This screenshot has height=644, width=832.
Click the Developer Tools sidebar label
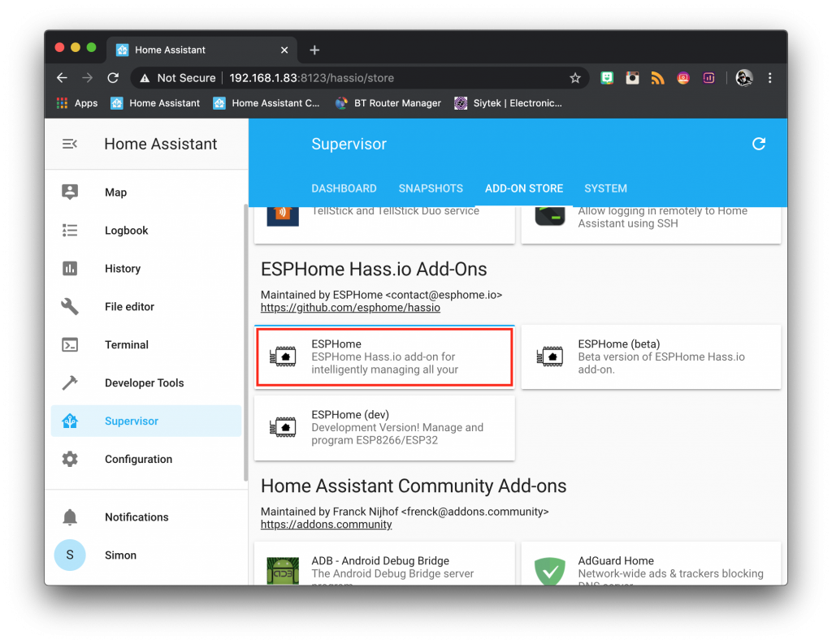pos(145,383)
